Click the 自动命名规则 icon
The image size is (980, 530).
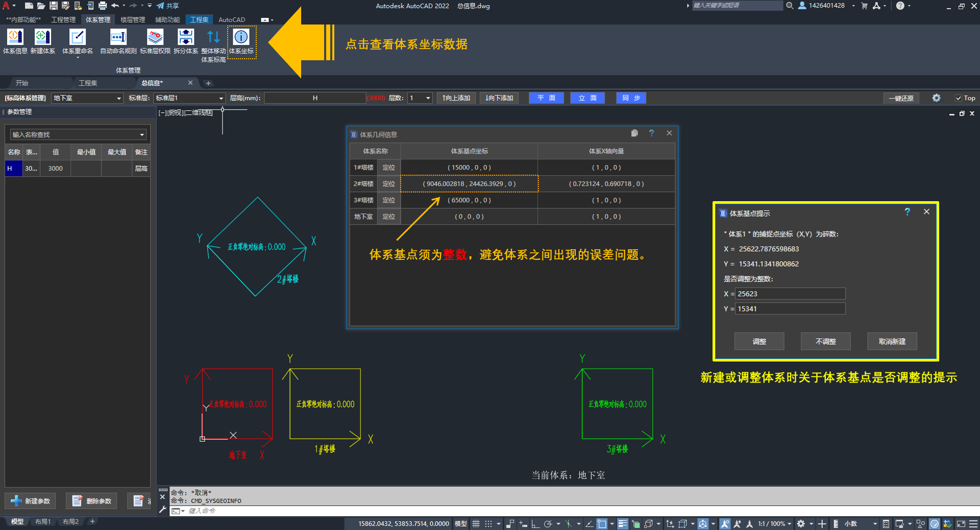118,37
